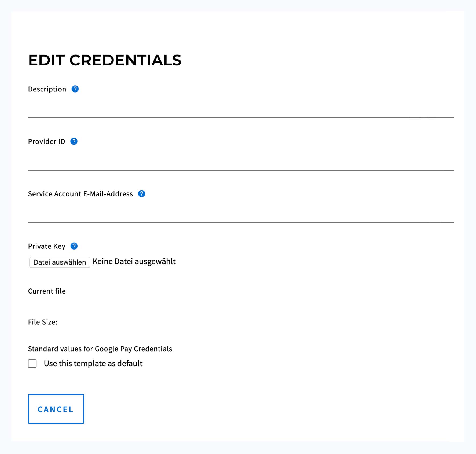Click the 'Standard values for Google Pay Credentials' text
The image size is (476, 454).
pos(100,349)
